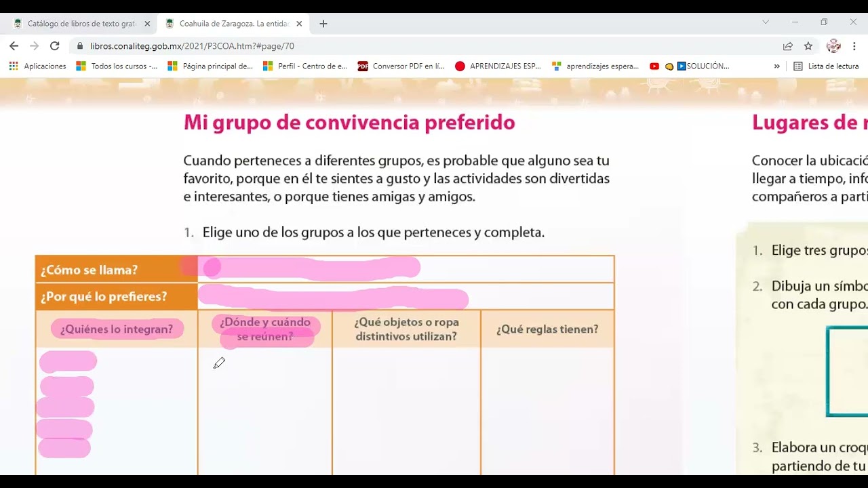
Task: Click the ¿Cómo se llama? answer cell
Action: (x=406, y=269)
